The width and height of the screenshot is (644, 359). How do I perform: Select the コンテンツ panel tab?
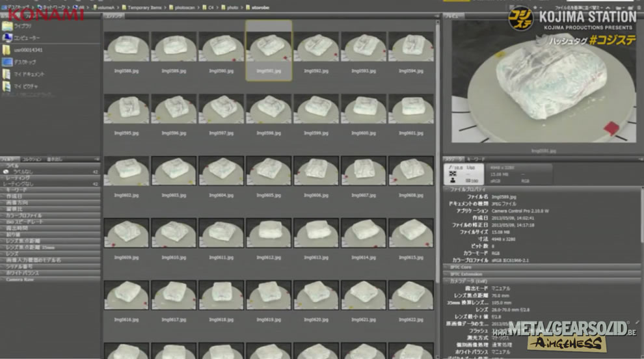(x=114, y=16)
